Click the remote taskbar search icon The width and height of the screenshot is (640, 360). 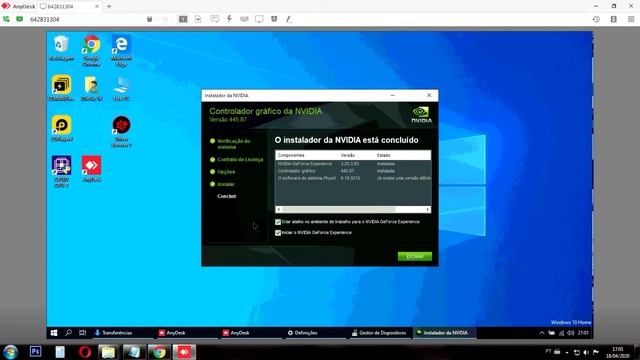pos(68,333)
